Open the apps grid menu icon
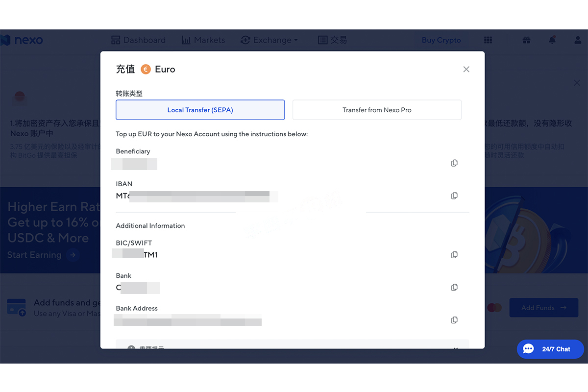This screenshot has width=588, height=392. pos(488,40)
